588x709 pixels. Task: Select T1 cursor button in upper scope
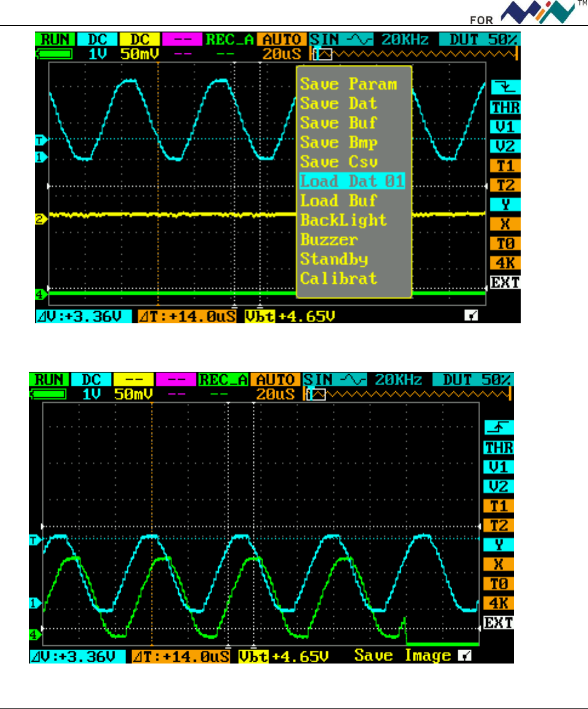coord(506,166)
